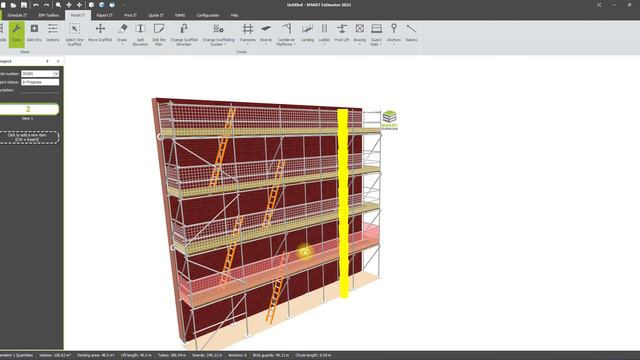Screen dimensions: 640x360
Task: Click the magnifier zoom icon in title bar
Action: [58, 5]
